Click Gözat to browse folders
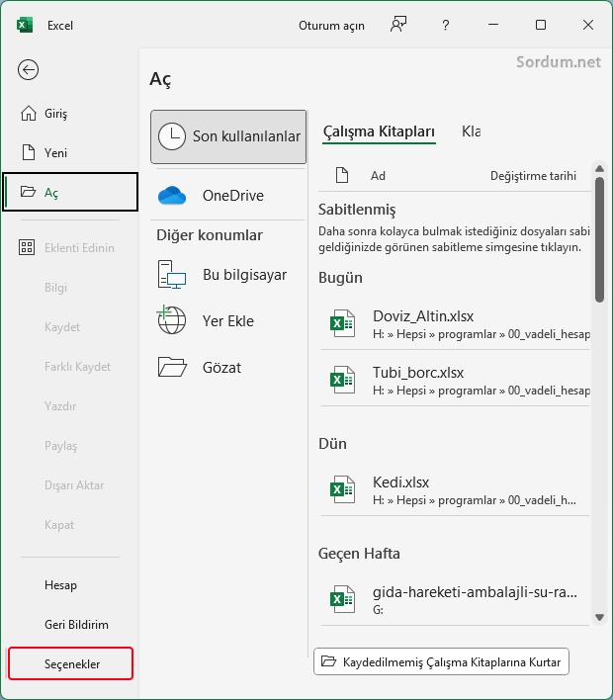This screenshot has height=700, width=613. [x=228, y=368]
